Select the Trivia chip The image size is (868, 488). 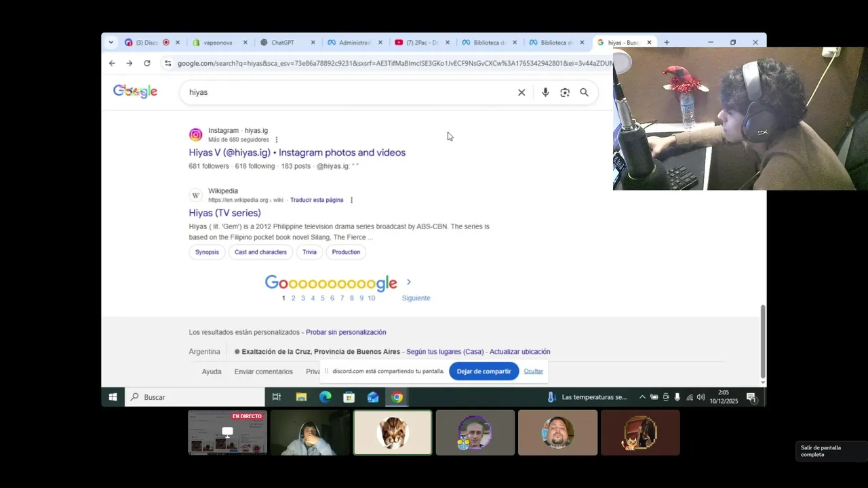[x=309, y=252]
